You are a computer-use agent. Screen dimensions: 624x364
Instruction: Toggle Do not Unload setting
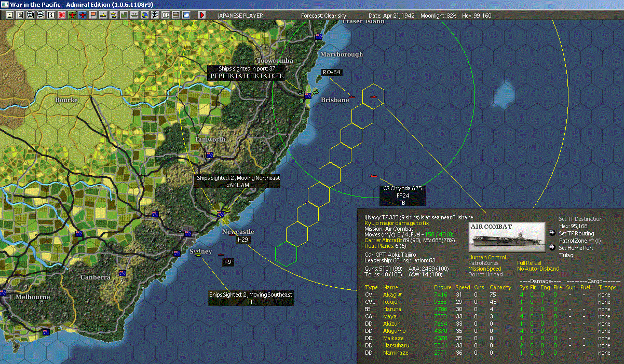[485, 274]
